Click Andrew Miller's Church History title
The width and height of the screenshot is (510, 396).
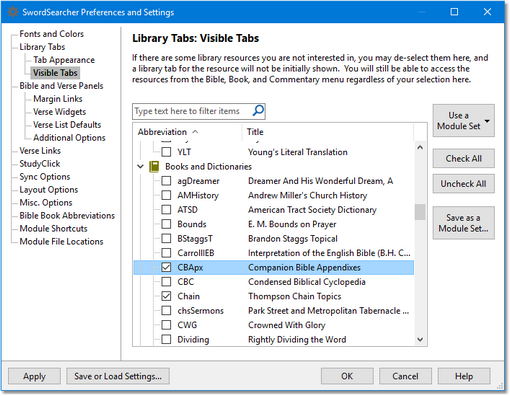[x=307, y=195]
